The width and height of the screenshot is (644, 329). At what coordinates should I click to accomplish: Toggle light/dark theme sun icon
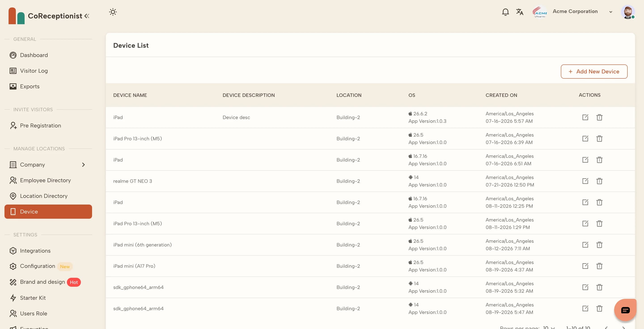point(113,12)
